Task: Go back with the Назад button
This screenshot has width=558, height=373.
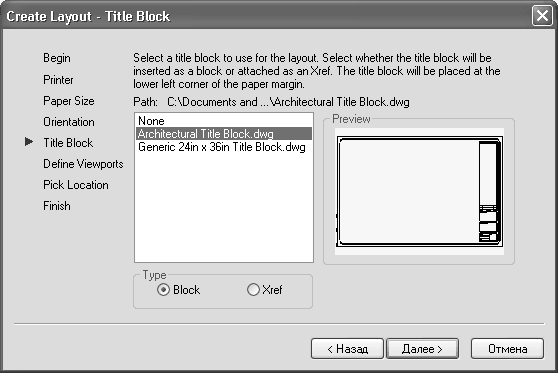Action: [347, 349]
